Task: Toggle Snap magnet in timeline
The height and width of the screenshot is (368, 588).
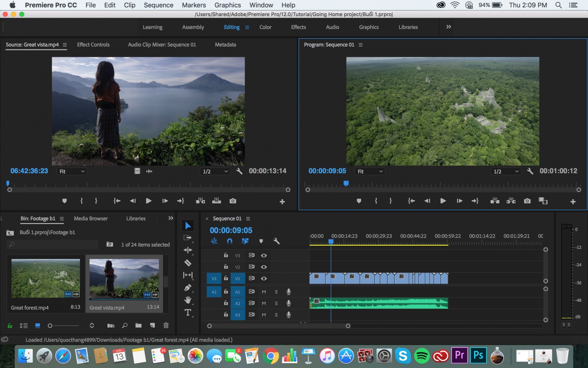Action: tap(230, 241)
